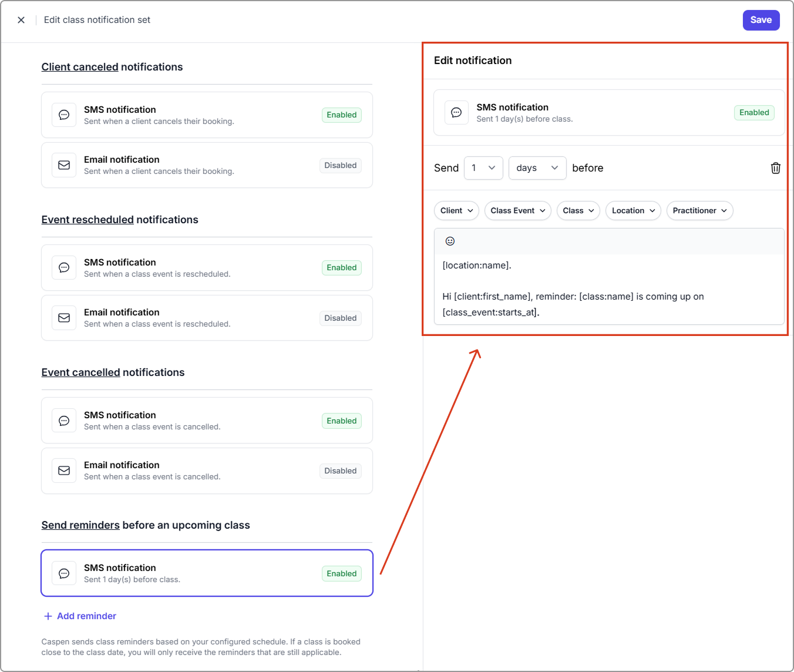Screen dimensions: 794x672
Task: Click the trash icon to delete reminder
Action: (x=775, y=168)
